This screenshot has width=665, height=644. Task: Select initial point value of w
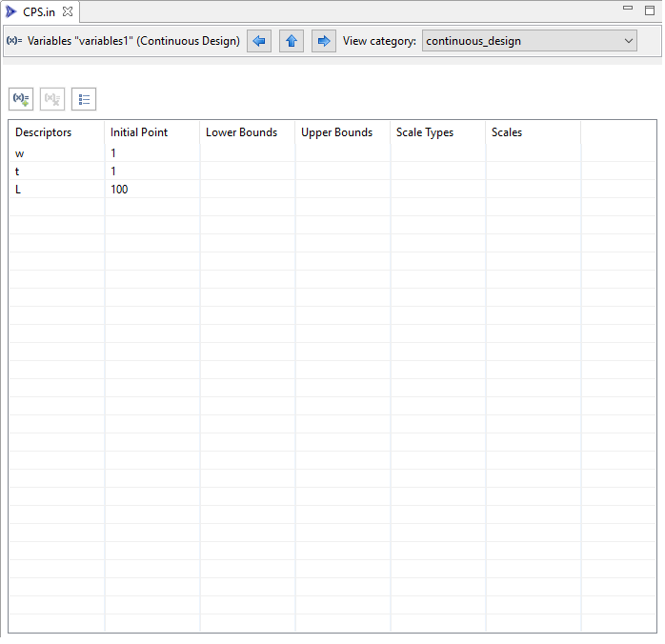click(151, 153)
